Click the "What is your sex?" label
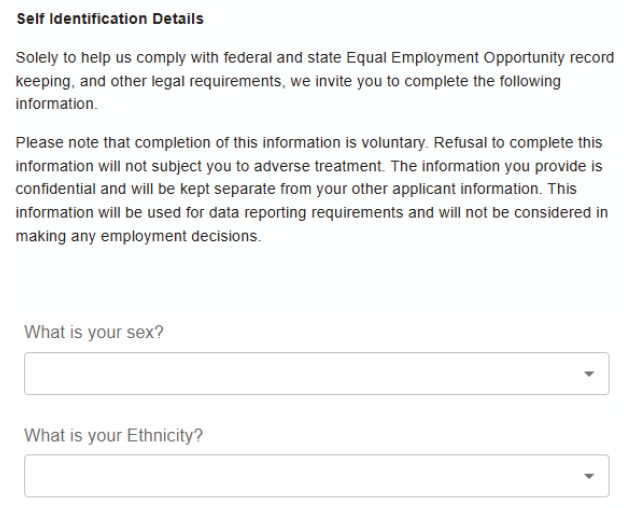Viewport: 638px width, 508px height. click(x=94, y=333)
